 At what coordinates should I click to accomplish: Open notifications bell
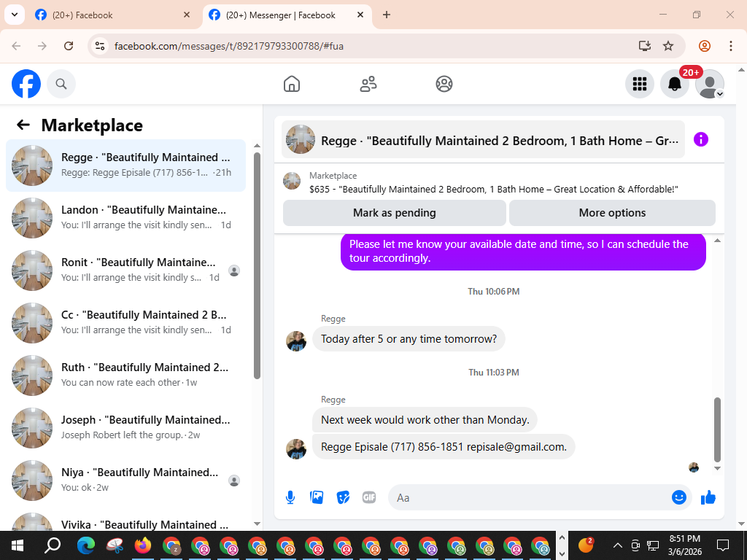pos(675,84)
